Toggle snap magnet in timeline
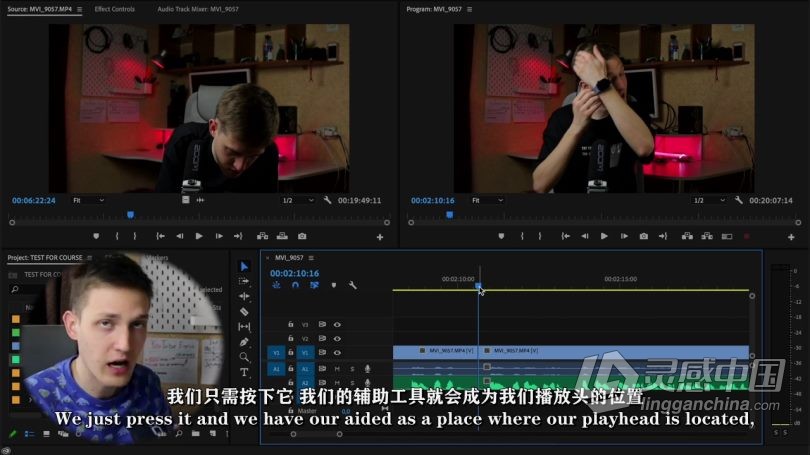 (x=295, y=285)
